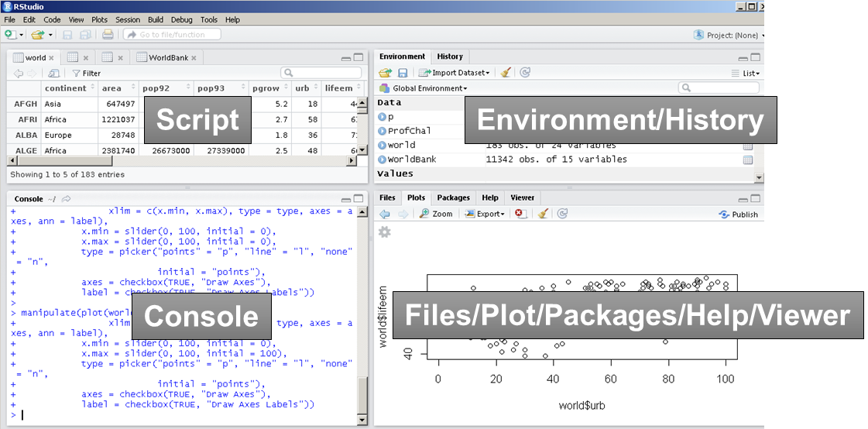
Task: Clear all plots with the Plots broom icon
Action: 543,214
